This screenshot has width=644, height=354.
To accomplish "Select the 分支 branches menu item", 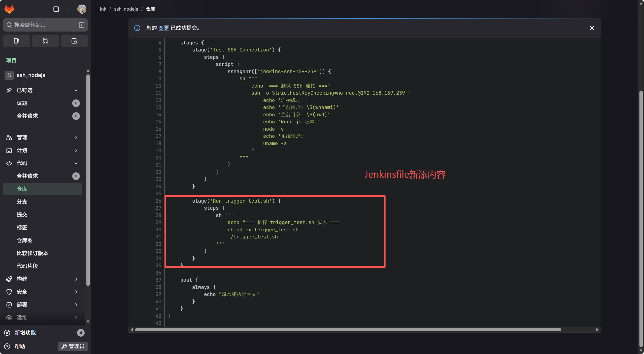I will click(x=22, y=202).
